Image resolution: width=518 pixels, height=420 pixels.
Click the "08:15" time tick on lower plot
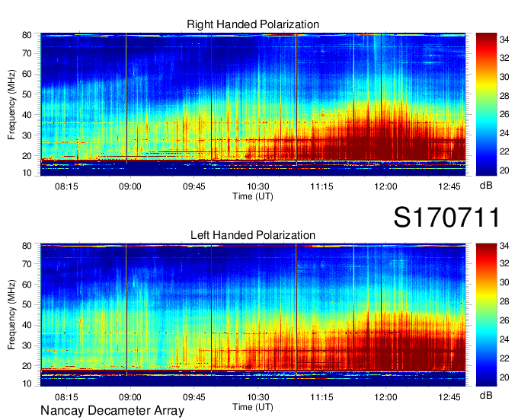click(66, 397)
